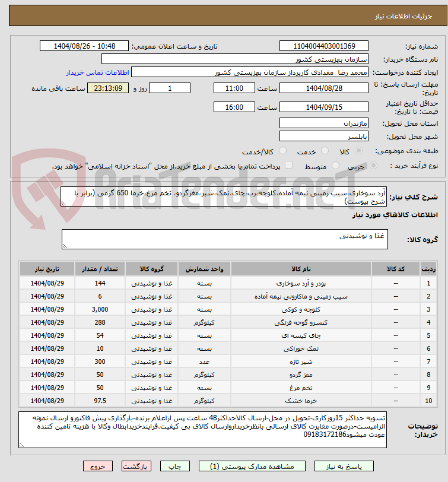Select the جزیی purchase type radio

point(373,166)
